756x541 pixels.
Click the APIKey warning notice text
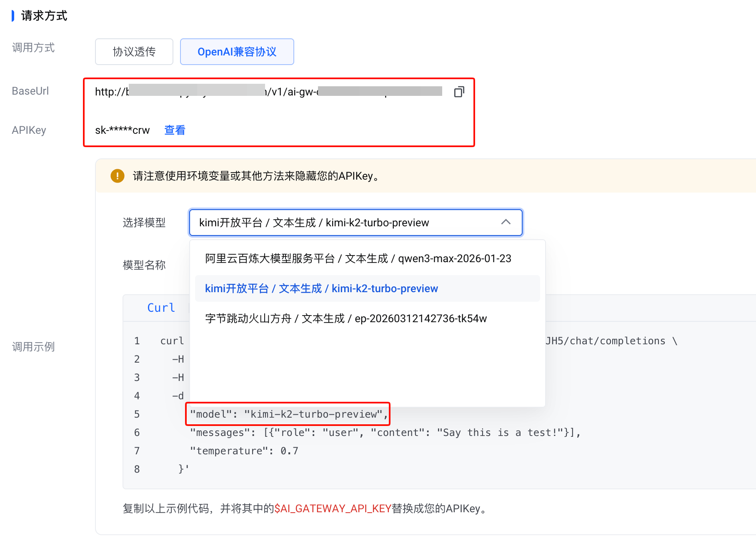[257, 176]
